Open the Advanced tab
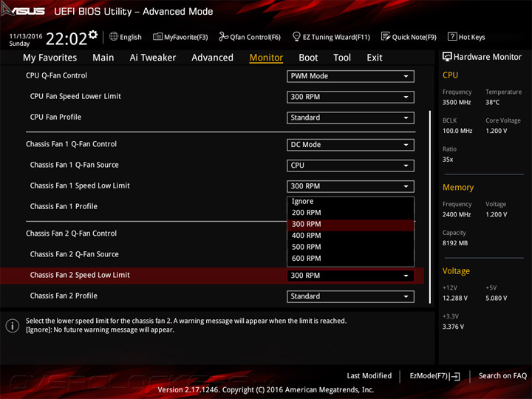532x399 pixels. (x=212, y=58)
